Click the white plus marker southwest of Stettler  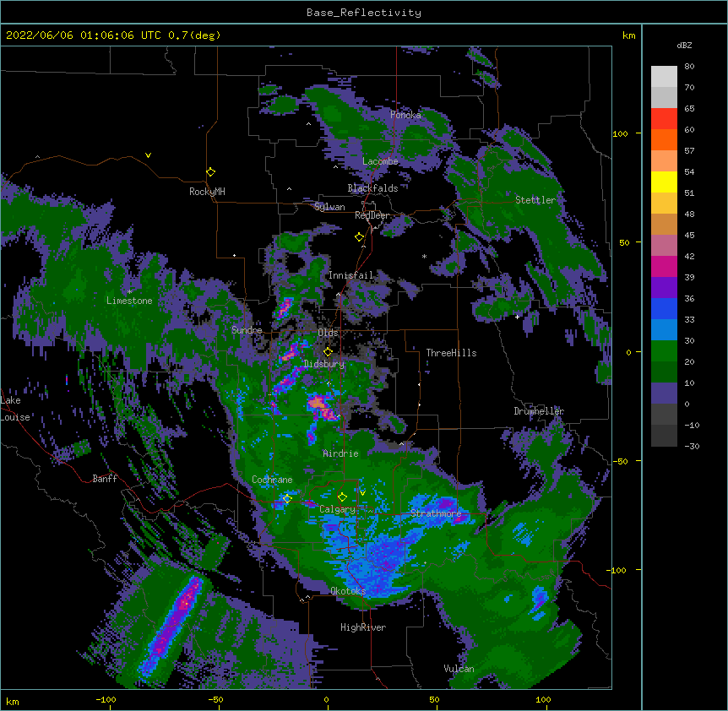tap(517, 317)
